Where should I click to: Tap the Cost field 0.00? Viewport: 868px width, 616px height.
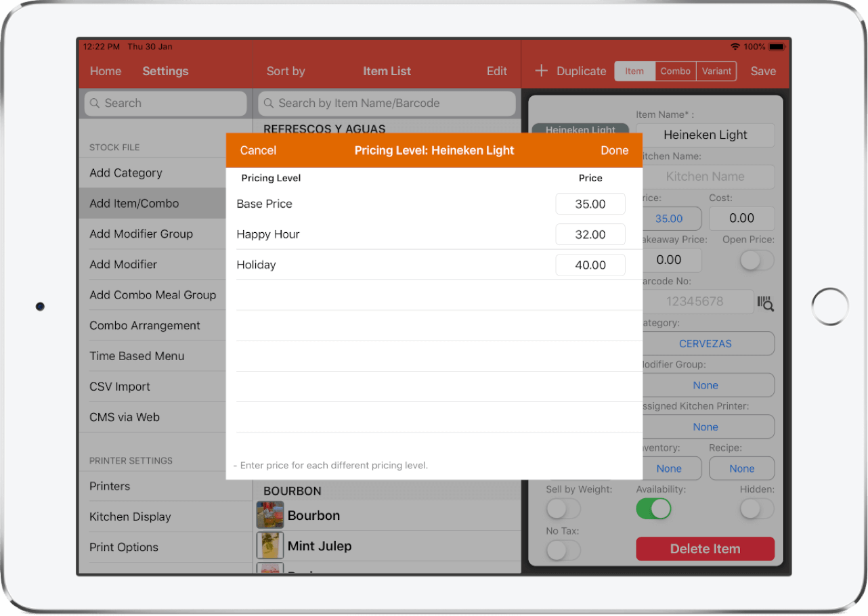[x=742, y=218]
